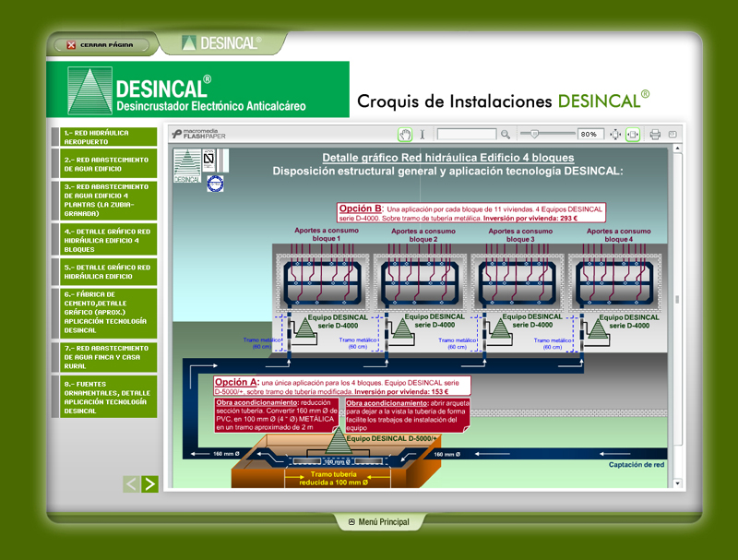The image size is (738, 560).
Task: Click the Macromedia FlashPaper logo
Action: click(x=198, y=134)
